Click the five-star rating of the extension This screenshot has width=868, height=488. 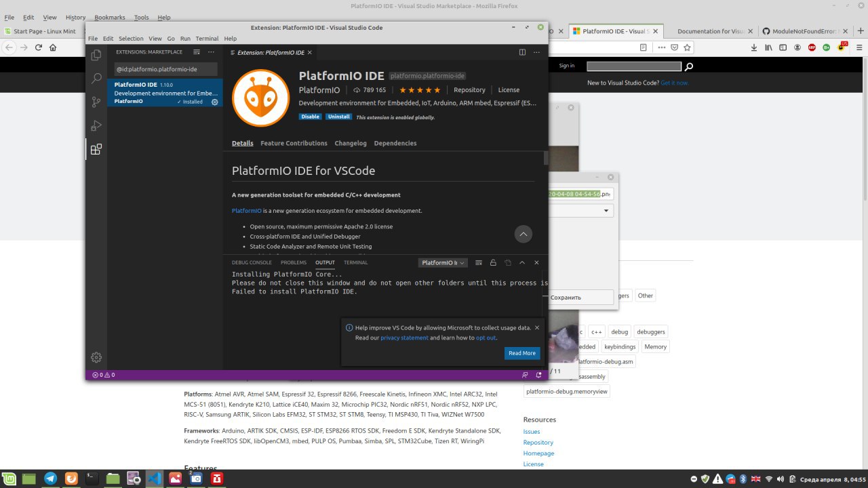[420, 89]
